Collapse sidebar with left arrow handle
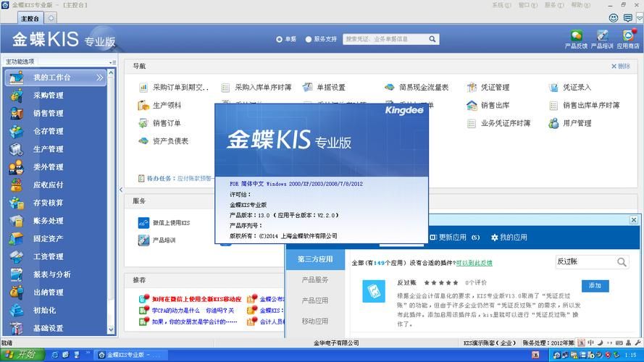The width and height of the screenshot is (644, 362). pos(121,190)
